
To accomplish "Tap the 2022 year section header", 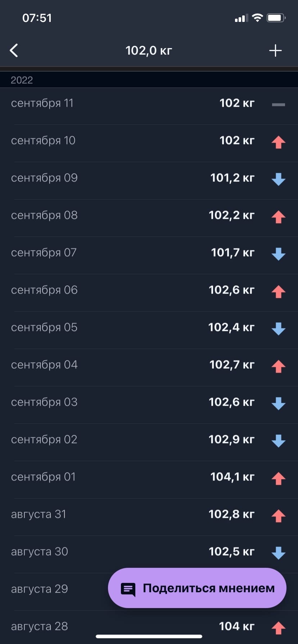I will tap(22, 80).
